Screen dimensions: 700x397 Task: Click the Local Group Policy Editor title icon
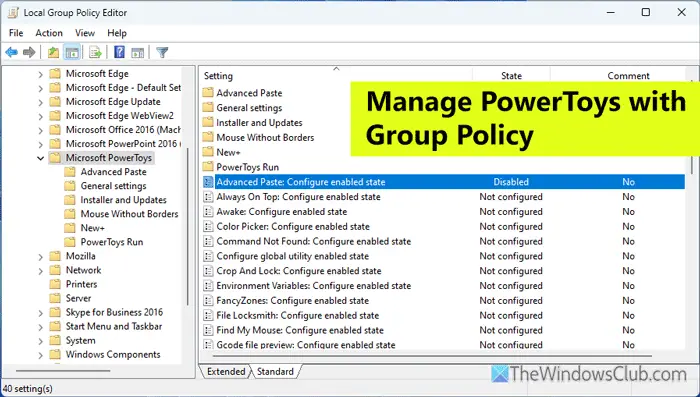(x=13, y=13)
